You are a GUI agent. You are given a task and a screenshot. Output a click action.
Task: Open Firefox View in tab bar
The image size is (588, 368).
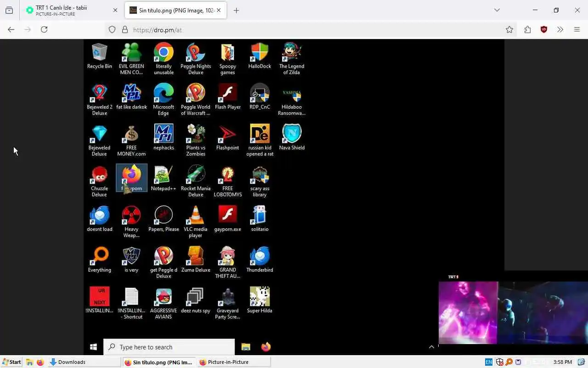(x=9, y=10)
